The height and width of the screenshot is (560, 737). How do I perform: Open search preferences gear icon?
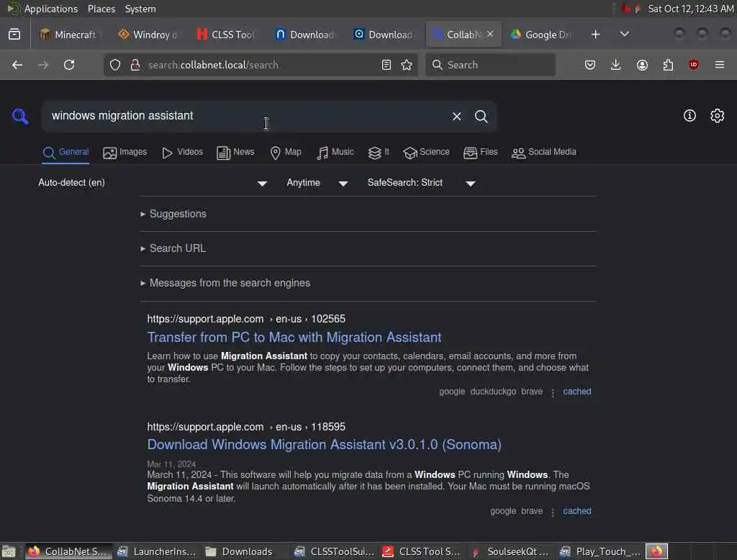(718, 116)
